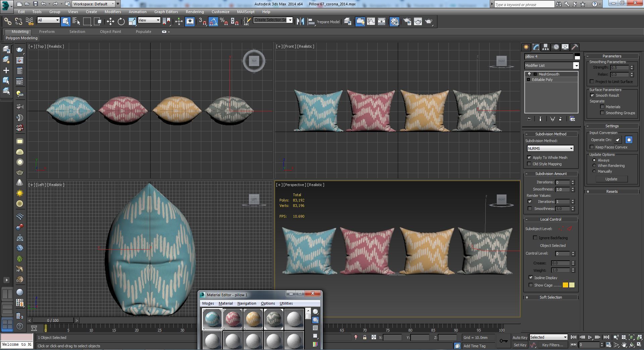Click Configure Modifier Sets icon
This screenshot has width=644, height=350.
572,119
